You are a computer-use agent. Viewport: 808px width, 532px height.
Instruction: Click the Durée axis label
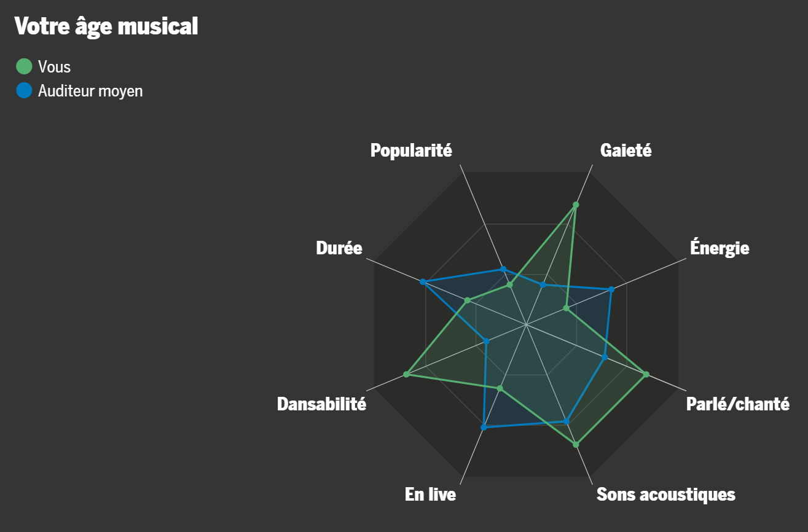[x=339, y=248]
